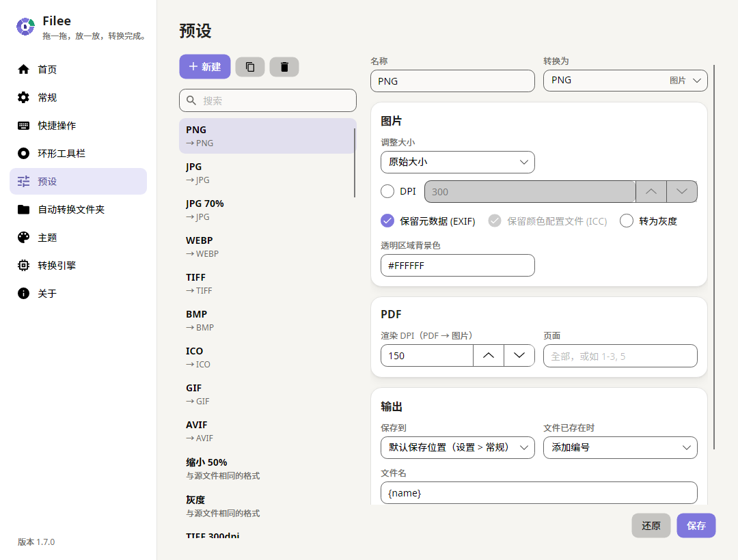This screenshot has width=738, height=560.
Task: Open 关于 page
Action: click(78, 294)
